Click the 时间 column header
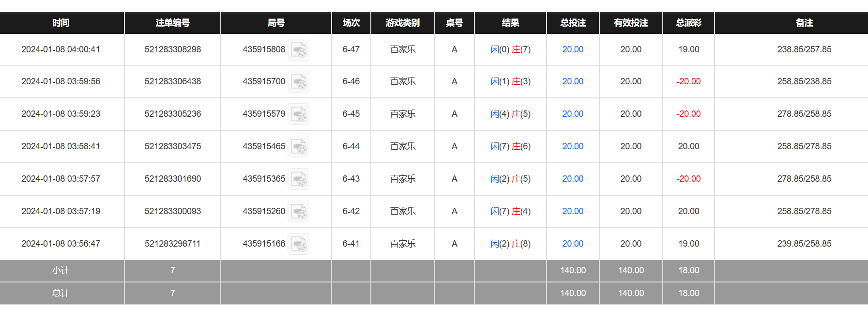The image size is (868, 313). 61,23
